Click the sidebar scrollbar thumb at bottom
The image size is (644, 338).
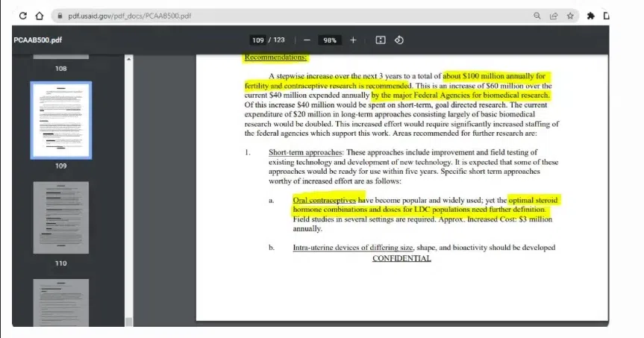[128, 322]
